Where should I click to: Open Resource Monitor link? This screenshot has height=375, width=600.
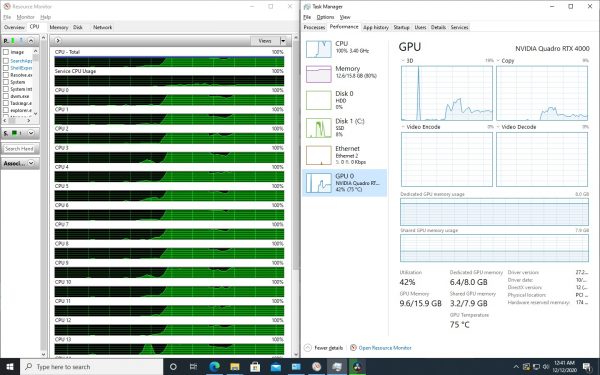(385, 348)
